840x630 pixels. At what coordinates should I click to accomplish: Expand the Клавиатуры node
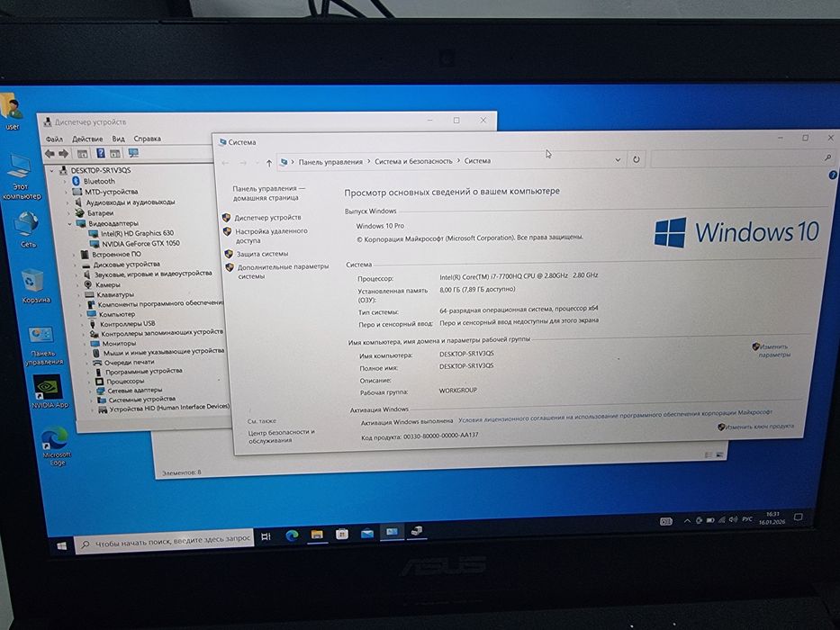(x=80, y=295)
